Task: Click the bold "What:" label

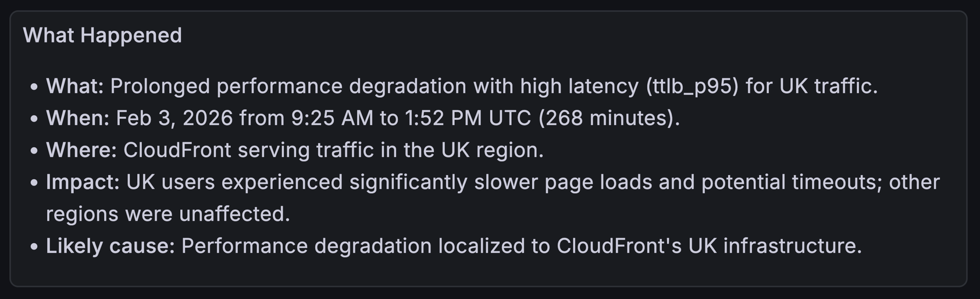Action: pos(74,86)
